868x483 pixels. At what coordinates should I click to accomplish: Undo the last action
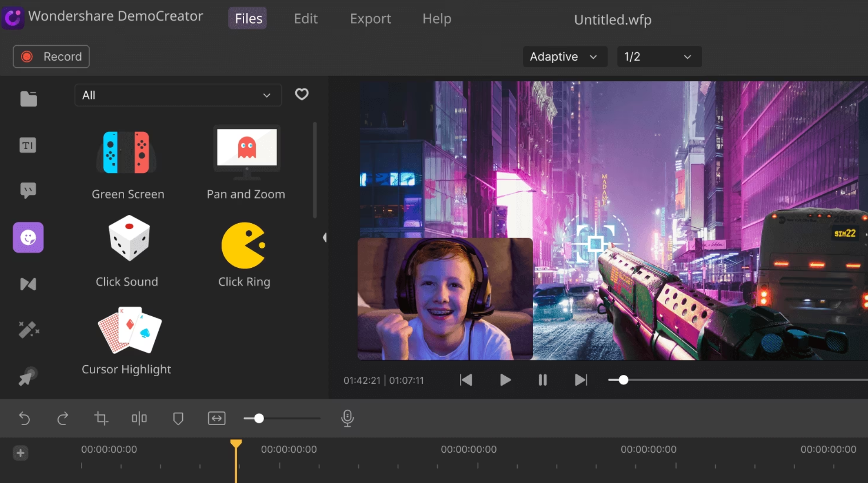[25, 418]
